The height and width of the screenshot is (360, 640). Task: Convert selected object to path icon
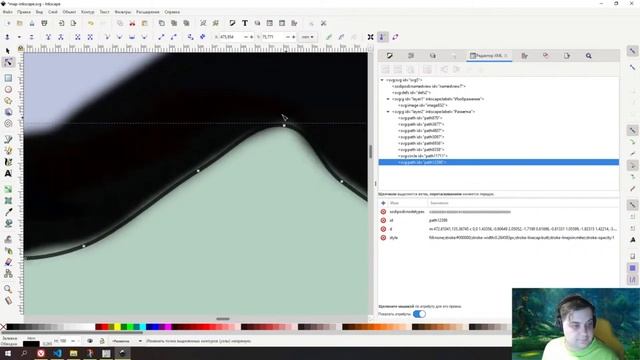(190, 37)
